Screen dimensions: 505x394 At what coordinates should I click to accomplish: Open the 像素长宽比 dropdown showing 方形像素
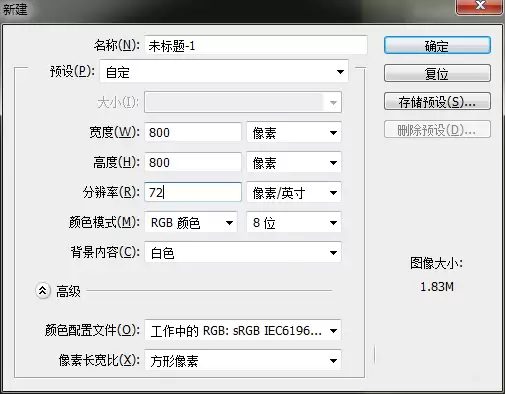243,360
